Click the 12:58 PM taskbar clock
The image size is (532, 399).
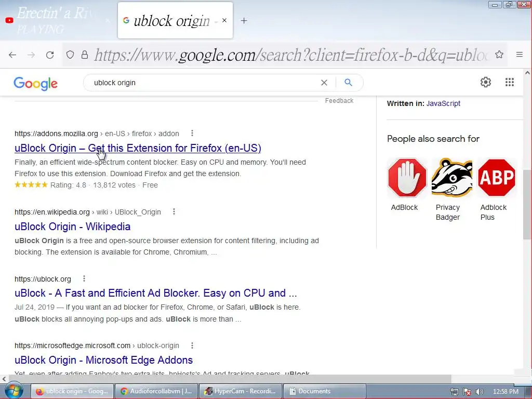(506, 392)
